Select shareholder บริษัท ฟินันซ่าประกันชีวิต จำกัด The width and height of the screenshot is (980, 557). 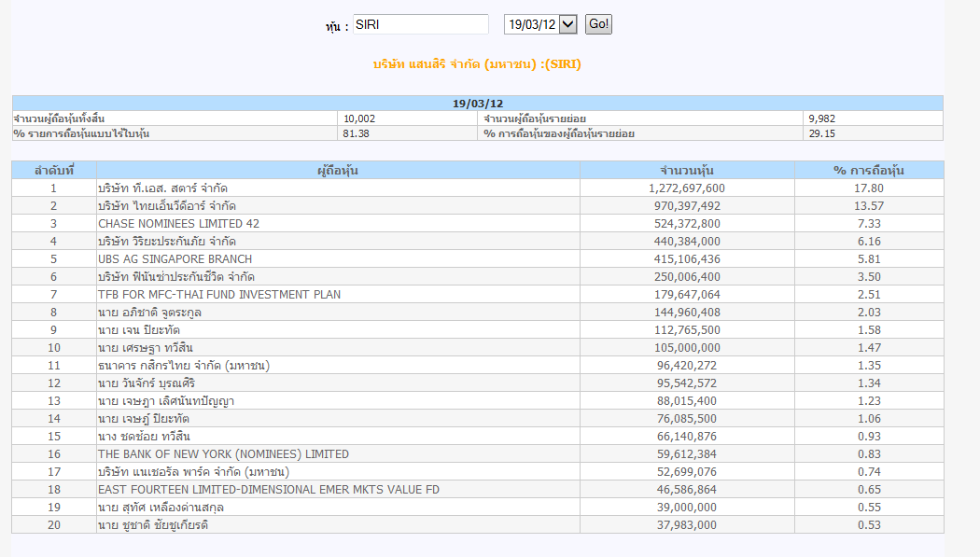176,277
